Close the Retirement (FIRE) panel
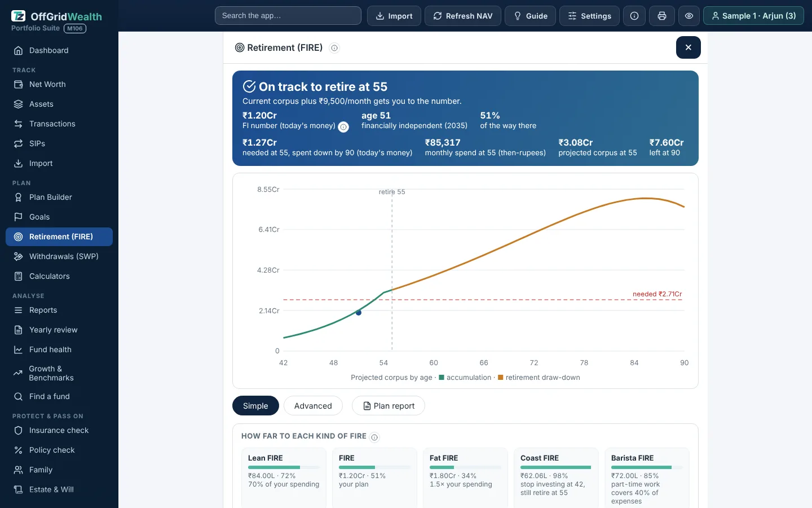The image size is (812, 508). coord(689,47)
